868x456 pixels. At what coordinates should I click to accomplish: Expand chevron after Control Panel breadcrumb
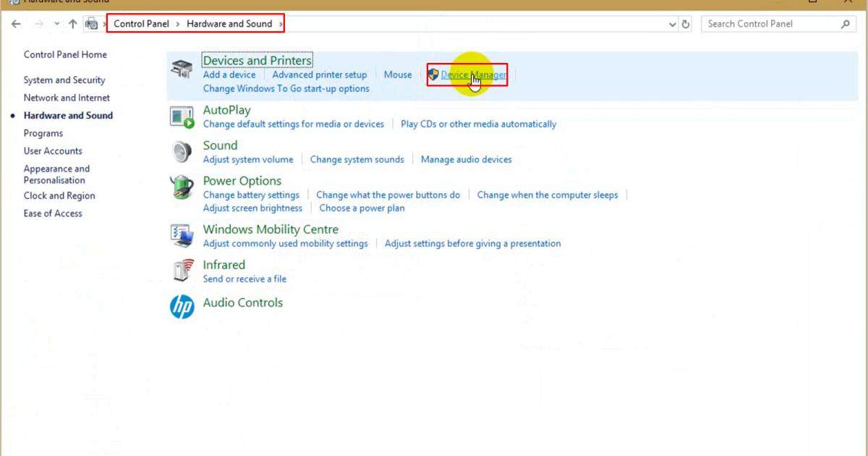point(178,24)
